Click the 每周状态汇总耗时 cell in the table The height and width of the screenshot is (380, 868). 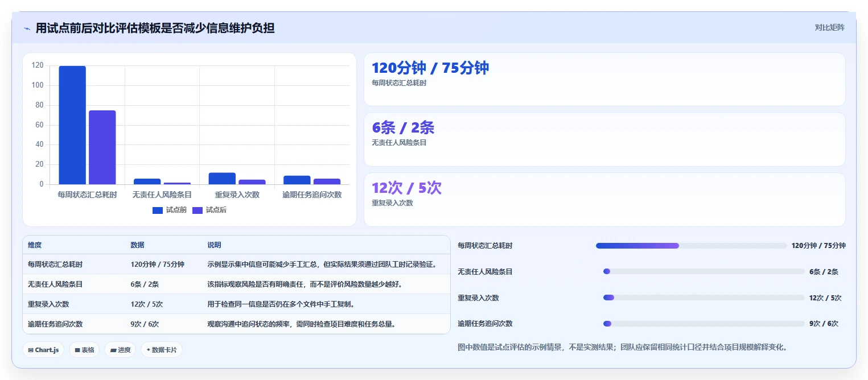click(55, 265)
